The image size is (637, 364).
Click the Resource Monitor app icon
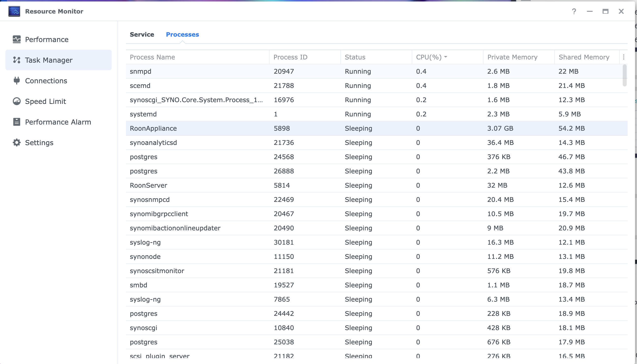pyautogui.click(x=14, y=11)
